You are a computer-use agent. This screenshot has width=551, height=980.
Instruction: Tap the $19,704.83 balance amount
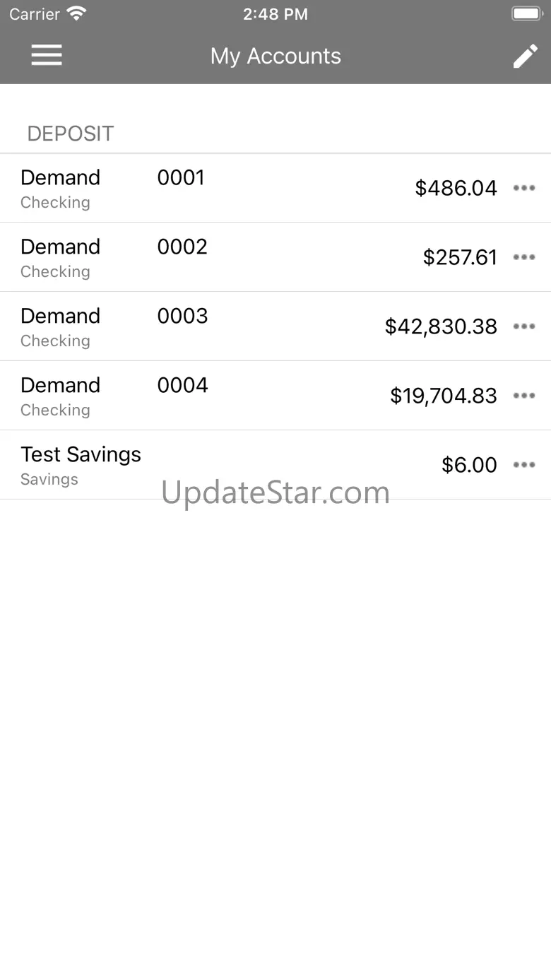[444, 396]
